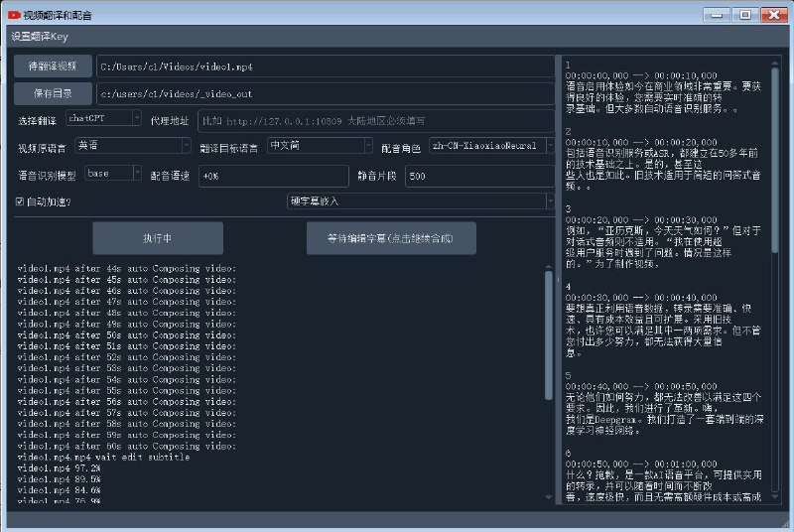Minimize the 视频翻译和配音 window
Image resolution: width=794 pixels, height=532 pixels.
coord(717,15)
